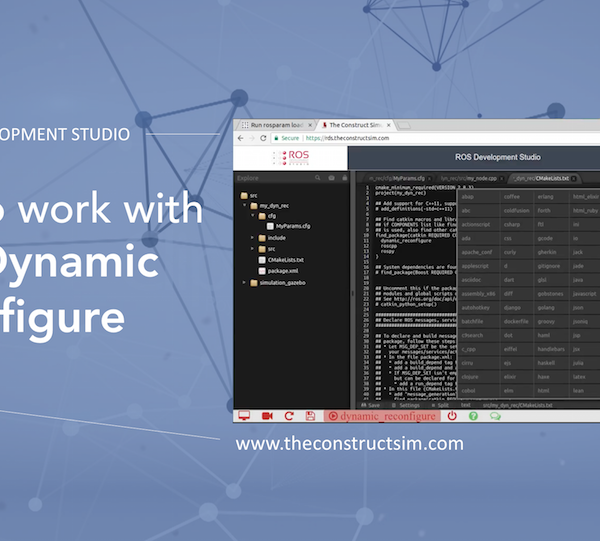Choose gitignore in the language list
Viewport: 600px width, 541px height.
click(549, 266)
